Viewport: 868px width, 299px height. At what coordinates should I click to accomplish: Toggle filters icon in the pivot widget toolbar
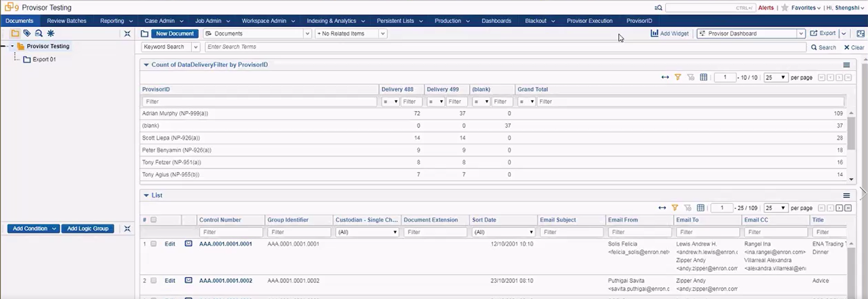click(678, 78)
